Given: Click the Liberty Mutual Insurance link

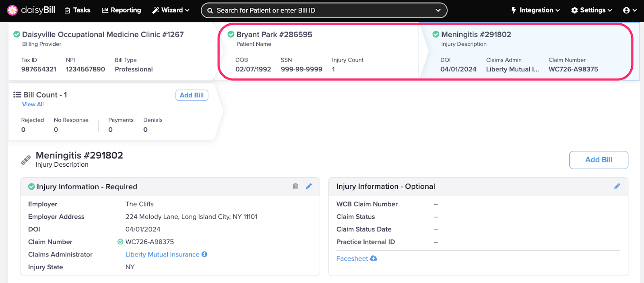Looking at the screenshot, I should tap(162, 254).
